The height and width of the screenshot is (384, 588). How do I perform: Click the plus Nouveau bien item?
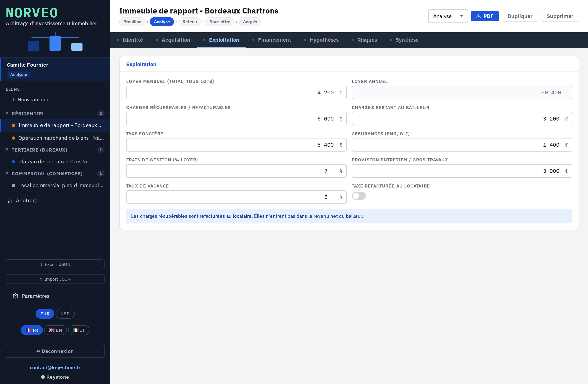pos(31,100)
